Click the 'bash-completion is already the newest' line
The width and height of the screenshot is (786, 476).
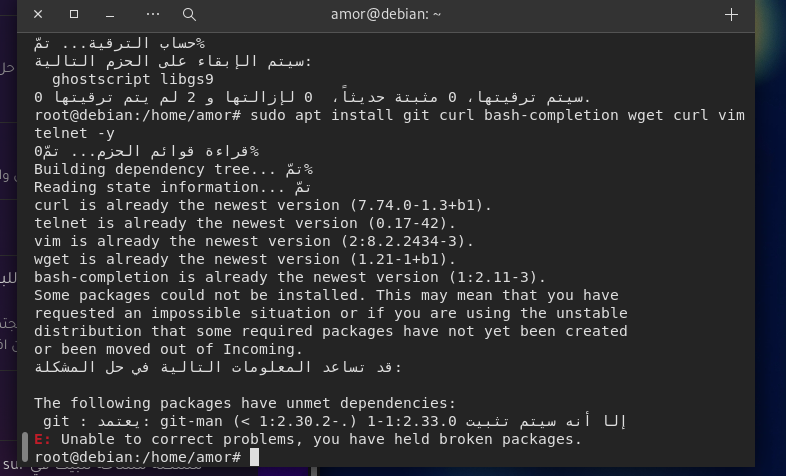click(x=290, y=277)
